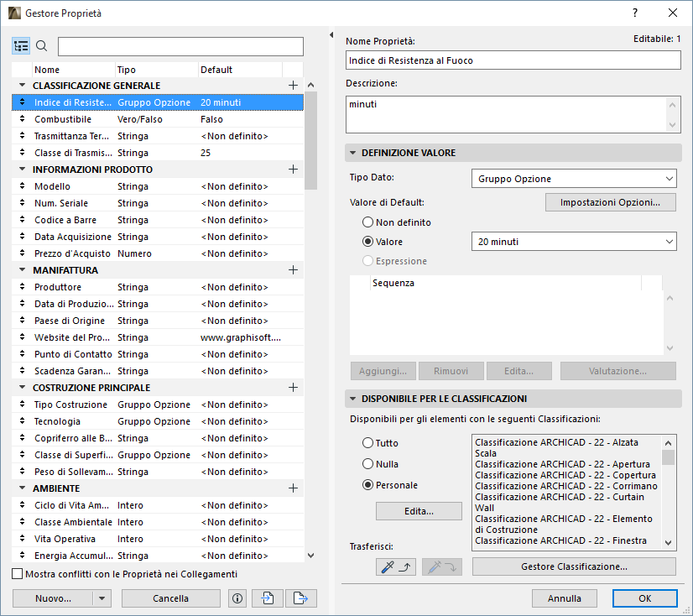693x616 pixels.
Task: Click the property search text field
Action: tap(180, 46)
